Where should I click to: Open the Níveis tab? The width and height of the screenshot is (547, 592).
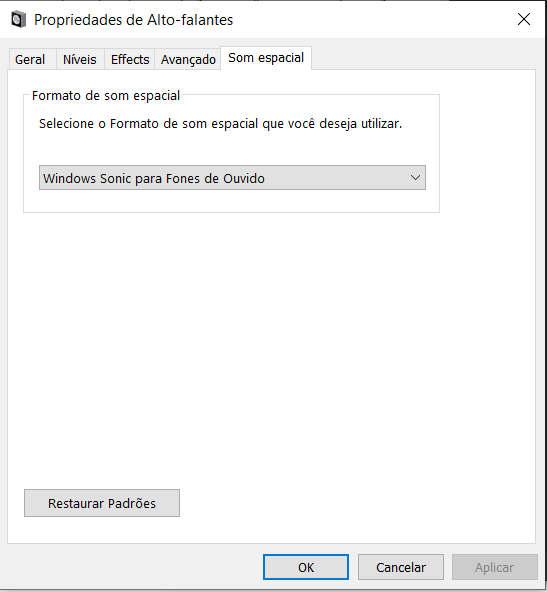coord(80,59)
